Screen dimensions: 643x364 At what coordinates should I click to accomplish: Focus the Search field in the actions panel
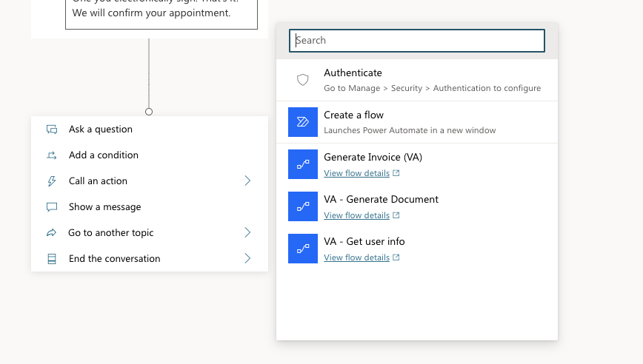pos(417,41)
